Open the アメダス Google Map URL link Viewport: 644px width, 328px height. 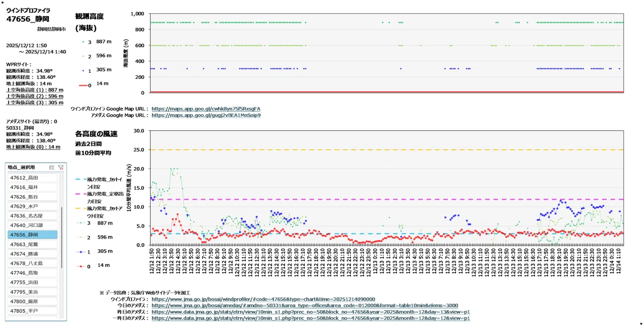pyautogui.click(x=206, y=115)
